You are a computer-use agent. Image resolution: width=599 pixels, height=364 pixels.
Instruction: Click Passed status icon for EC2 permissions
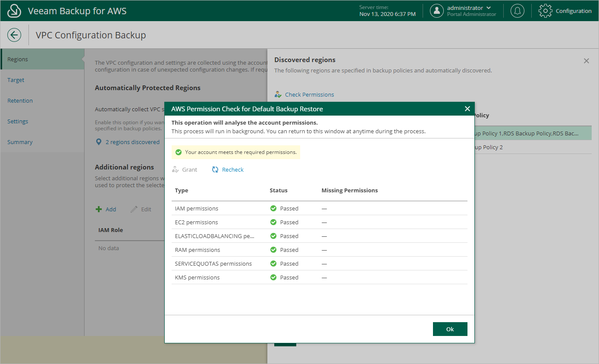point(273,222)
